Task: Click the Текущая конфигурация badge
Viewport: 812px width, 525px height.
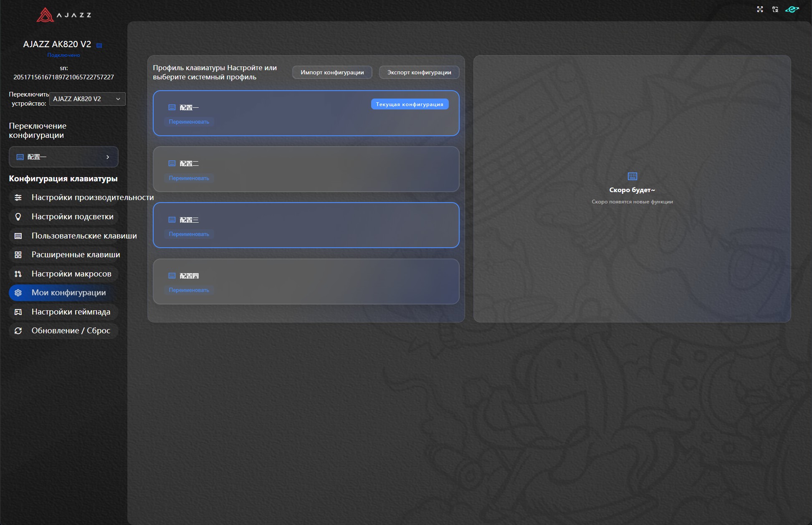Action: click(410, 104)
